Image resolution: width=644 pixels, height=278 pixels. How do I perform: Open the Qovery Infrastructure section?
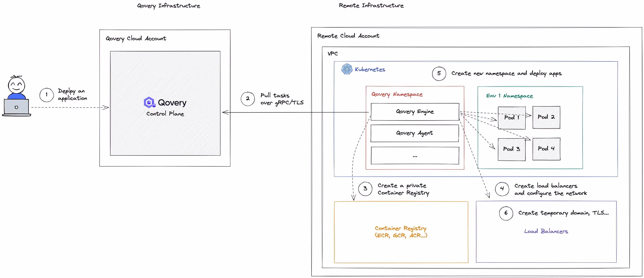point(169,5)
